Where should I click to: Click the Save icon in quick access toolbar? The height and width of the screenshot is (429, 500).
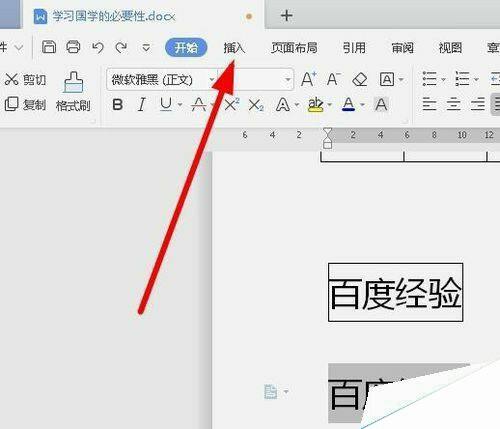coord(49,47)
